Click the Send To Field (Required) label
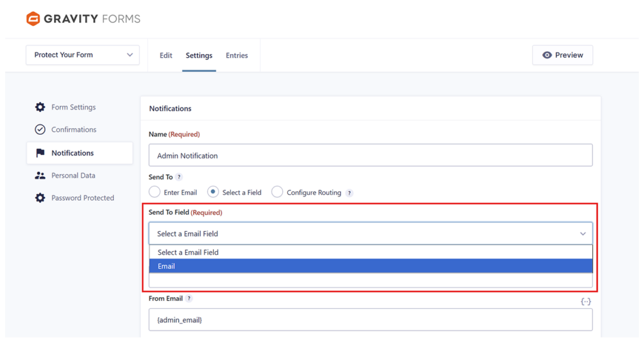Viewport: 644px width, 343px height. [186, 212]
